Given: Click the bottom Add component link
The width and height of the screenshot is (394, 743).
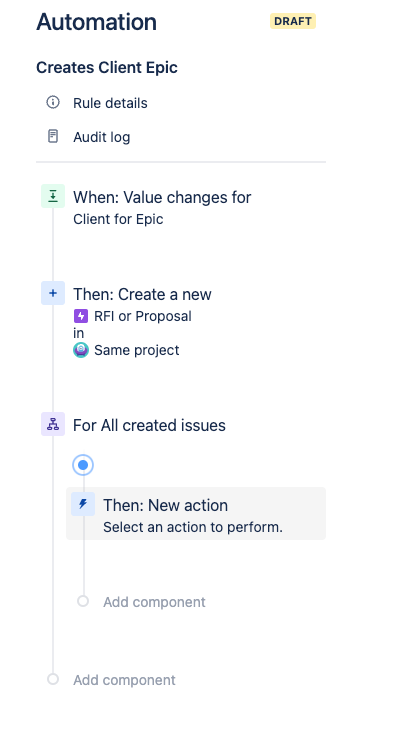Looking at the screenshot, I should [124, 680].
